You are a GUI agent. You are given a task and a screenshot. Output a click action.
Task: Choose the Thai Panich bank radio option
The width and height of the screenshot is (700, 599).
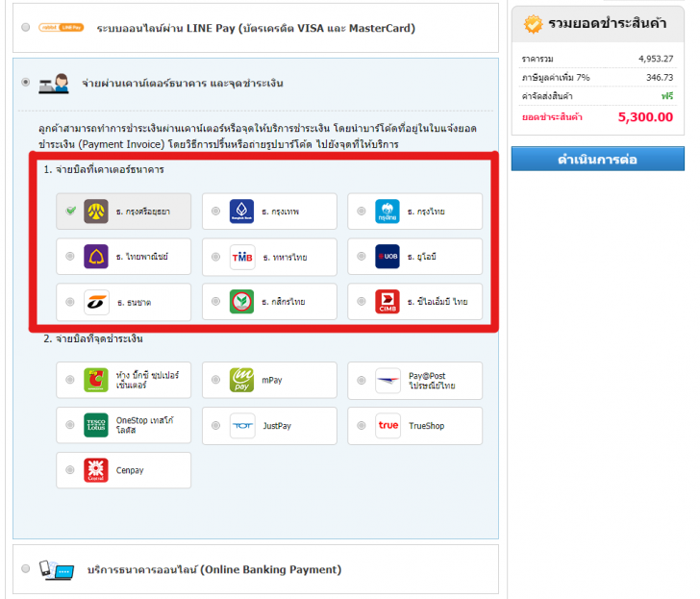point(70,256)
